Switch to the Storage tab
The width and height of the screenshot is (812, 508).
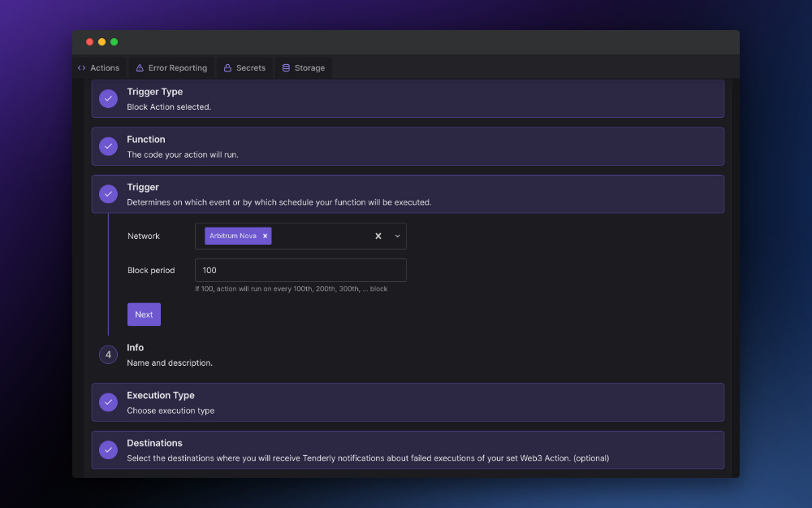click(303, 67)
